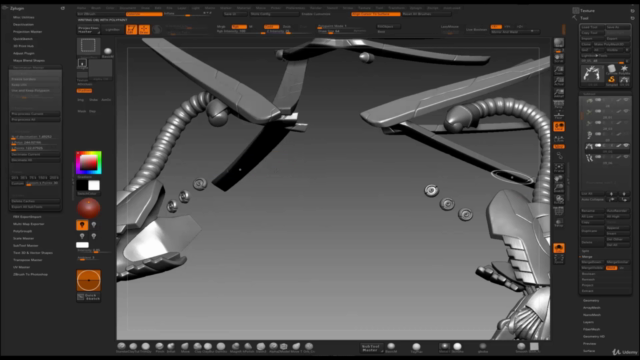
Task: Select the ZModeler brush icon
Action: click(x=284, y=347)
